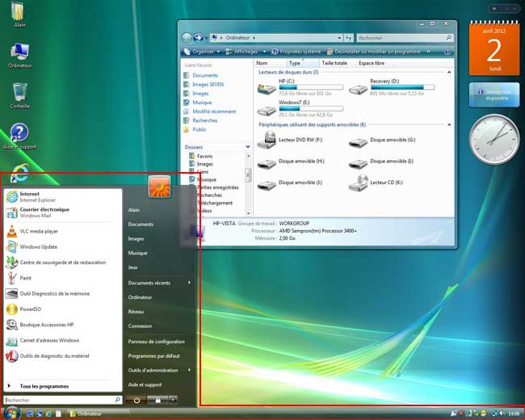
Task: Collapse the Périphériques utilisant des supports amovibles group
Action: (449, 125)
